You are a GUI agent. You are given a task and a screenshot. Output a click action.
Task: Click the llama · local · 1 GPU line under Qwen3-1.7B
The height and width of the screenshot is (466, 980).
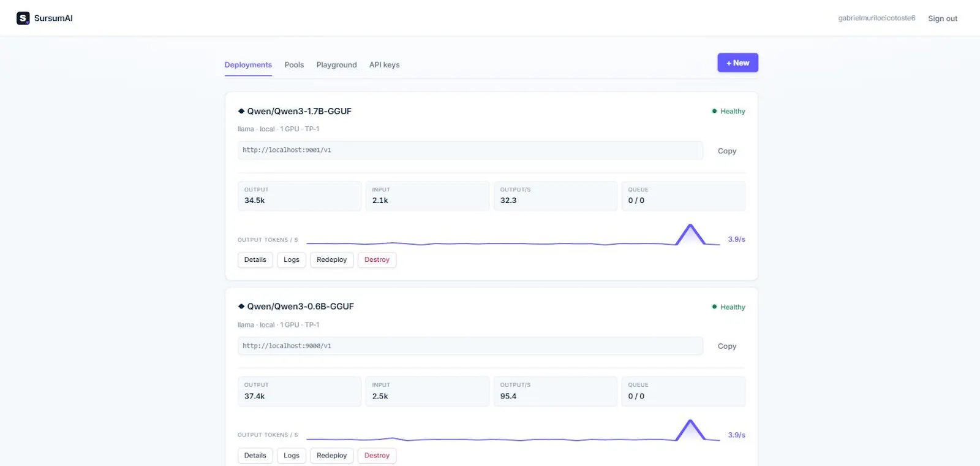[x=279, y=129]
